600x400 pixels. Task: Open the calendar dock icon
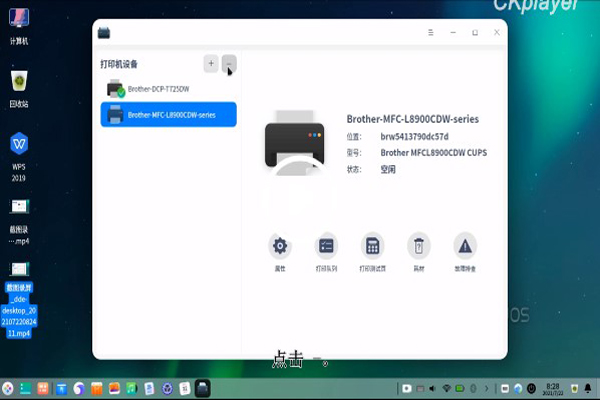(185, 389)
